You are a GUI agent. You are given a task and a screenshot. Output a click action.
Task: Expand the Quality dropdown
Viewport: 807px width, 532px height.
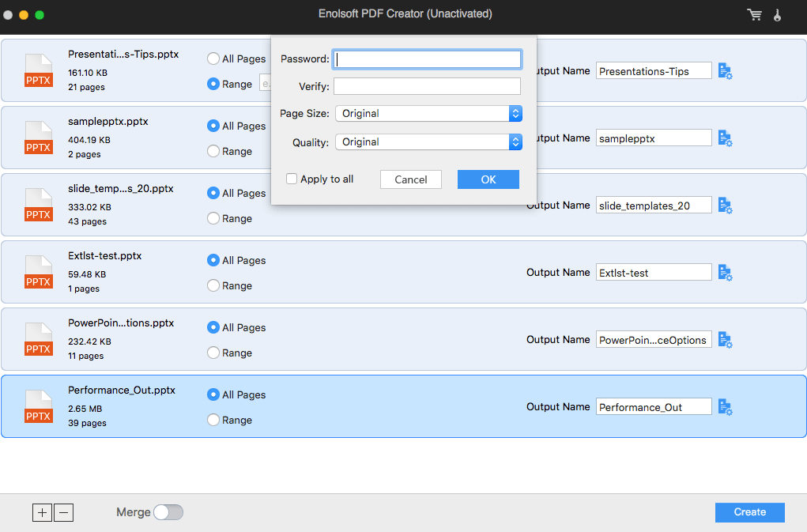coord(428,142)
